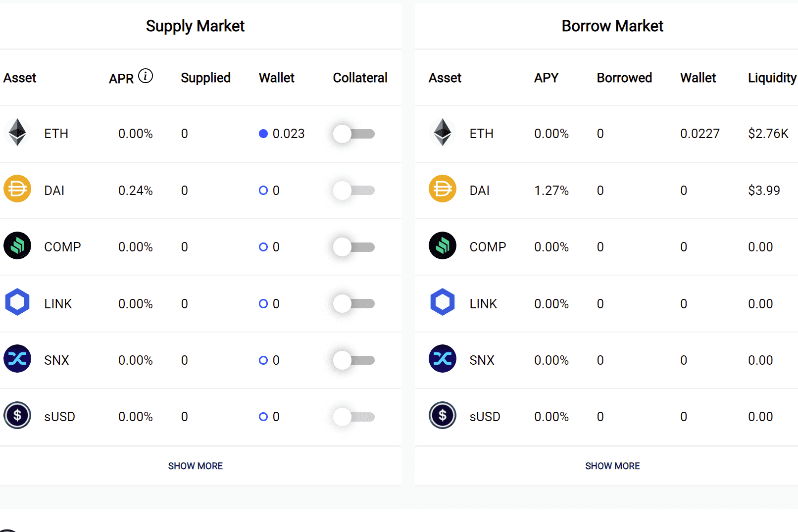The image size is (798, 532).
Task: Click SHOW MORE under Borrow Market
Action: (612, 466)
